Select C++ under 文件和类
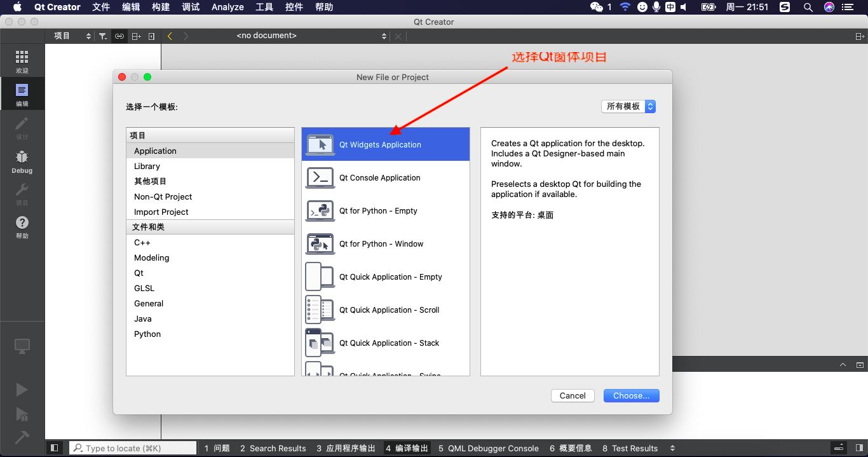 tap(210, 242)
